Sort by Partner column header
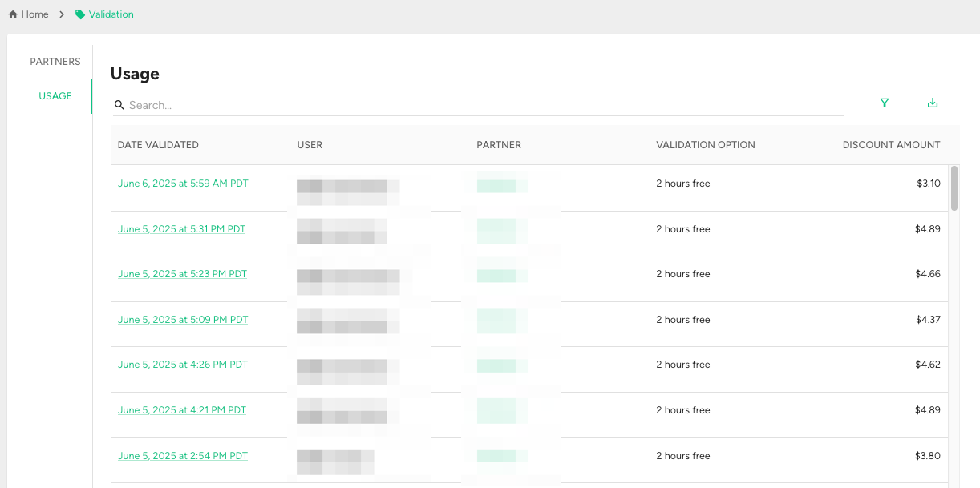980x488 pixels. point(499,145)
